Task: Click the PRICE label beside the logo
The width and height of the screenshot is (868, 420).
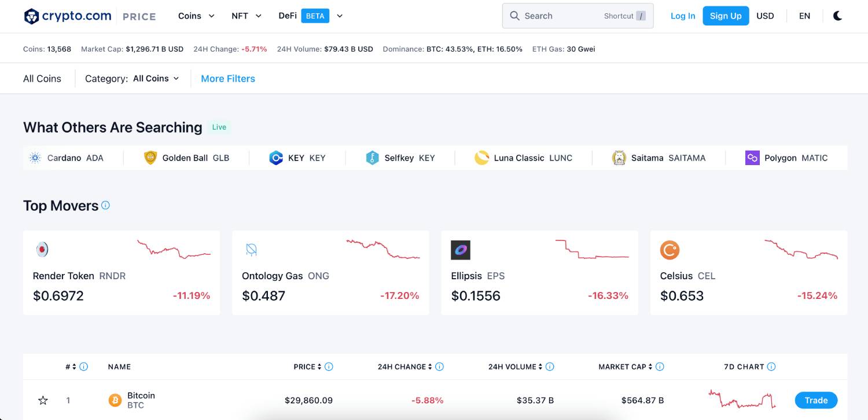Action: [139, 17]
